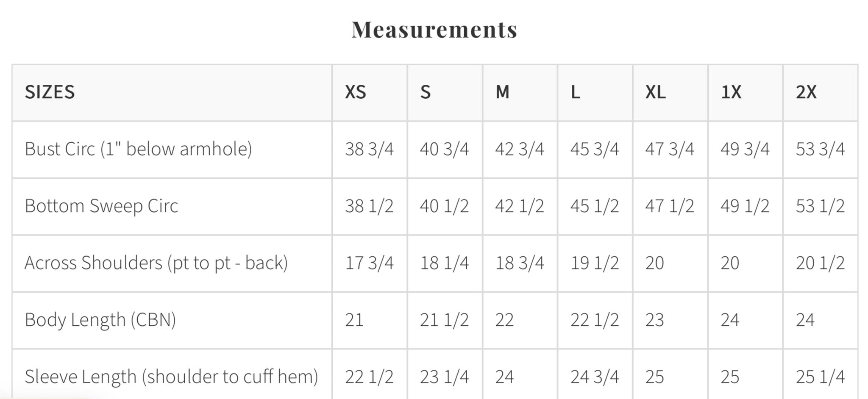
Task: Click the Bust Circ row label
Action: point(138,149)
